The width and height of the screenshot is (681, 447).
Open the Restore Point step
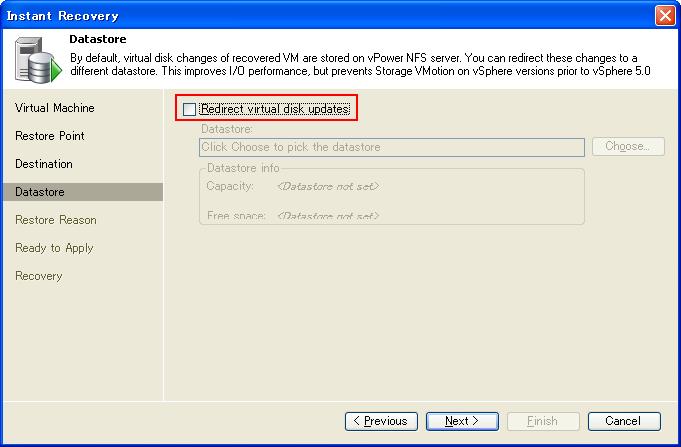pos(50,136)
